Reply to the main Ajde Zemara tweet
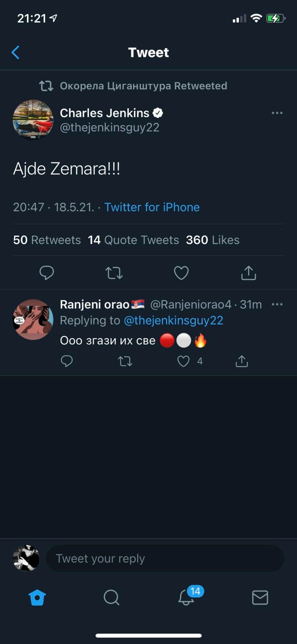This screenshot has width=297, height=644. [x=47, y=273]
